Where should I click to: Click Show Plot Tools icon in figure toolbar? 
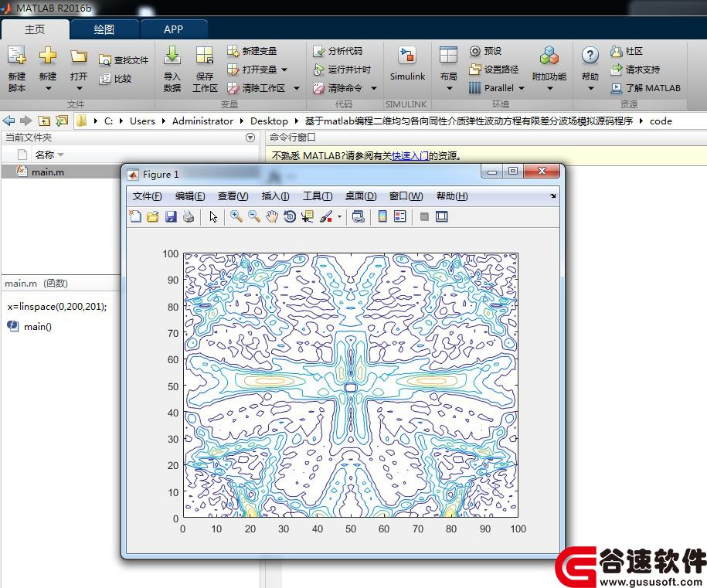coord(442,217)
